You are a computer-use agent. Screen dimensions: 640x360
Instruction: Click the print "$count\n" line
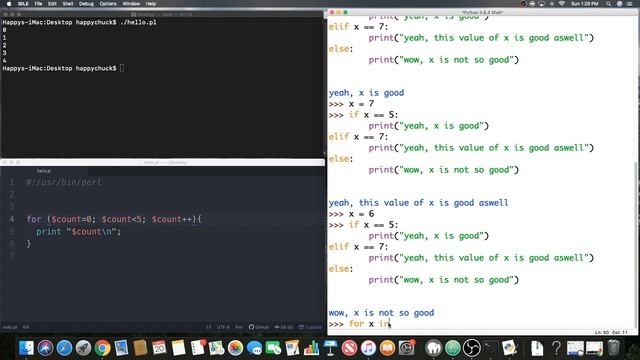pos(78,231)
